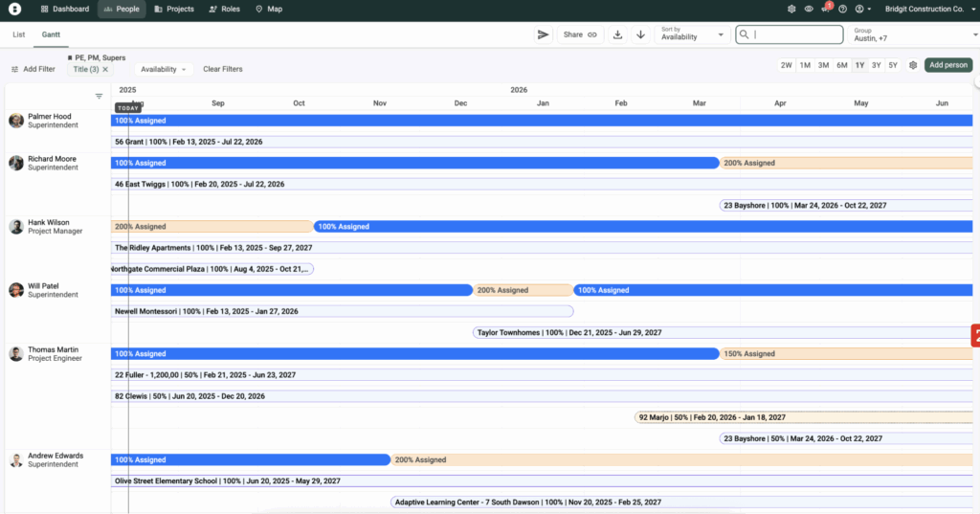The width and height of the screenshot is (980, 514).
Task: Click Thomas Martin's name
Action: [x=54, y=349]
